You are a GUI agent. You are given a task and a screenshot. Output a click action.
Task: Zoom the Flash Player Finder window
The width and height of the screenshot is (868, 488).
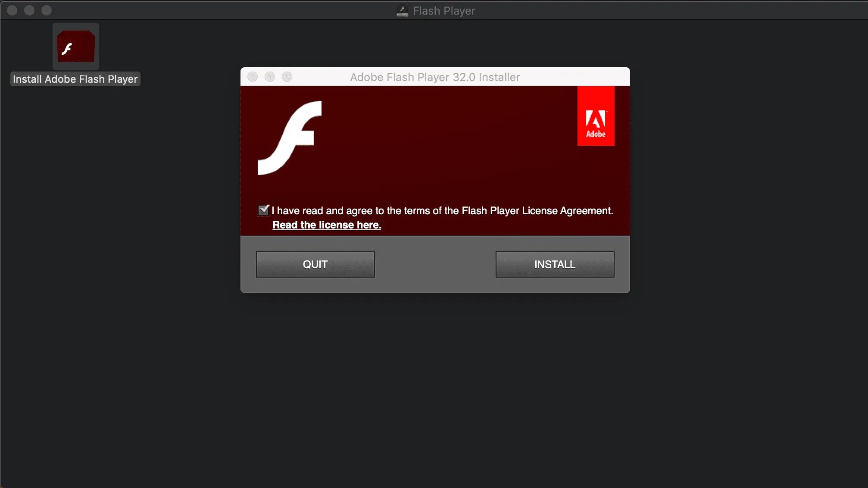[47, 10]
